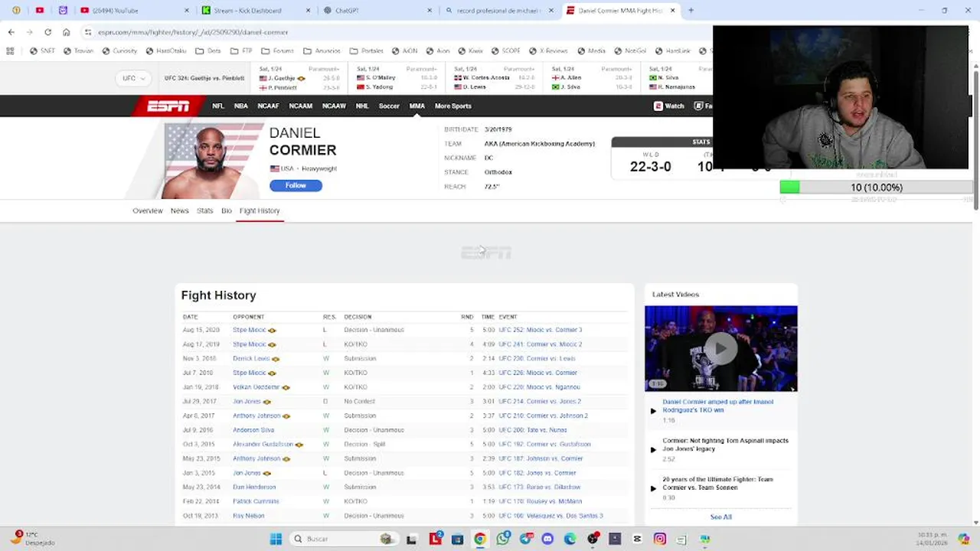980x551 pixels.
Task: Open browser home page icon
Action: click(x=66, y=32)
